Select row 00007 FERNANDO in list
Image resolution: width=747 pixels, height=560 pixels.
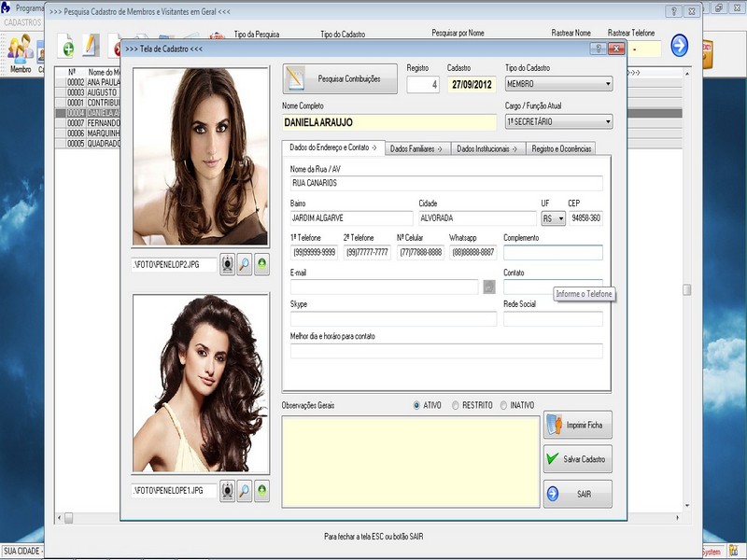88,123
